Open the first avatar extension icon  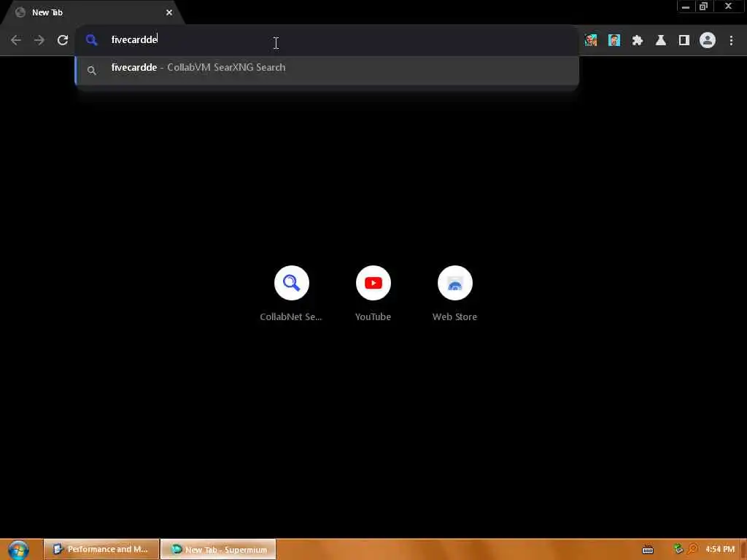[591, 40]
